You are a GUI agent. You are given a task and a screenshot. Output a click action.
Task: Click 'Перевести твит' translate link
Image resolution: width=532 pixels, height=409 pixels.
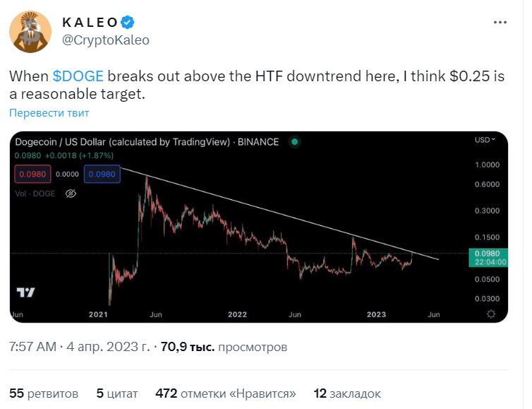click(x=49, y=113)
